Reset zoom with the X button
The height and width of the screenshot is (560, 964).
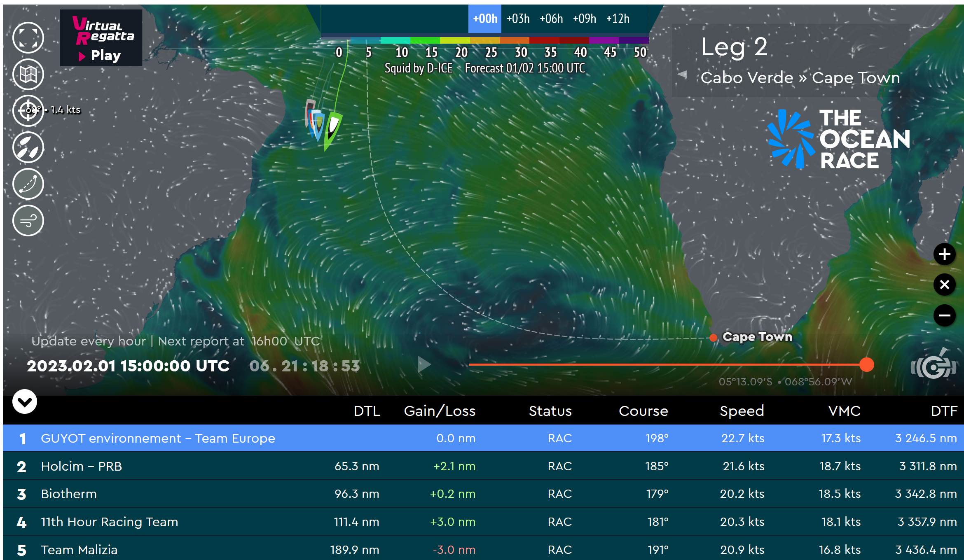coord(944,285)
